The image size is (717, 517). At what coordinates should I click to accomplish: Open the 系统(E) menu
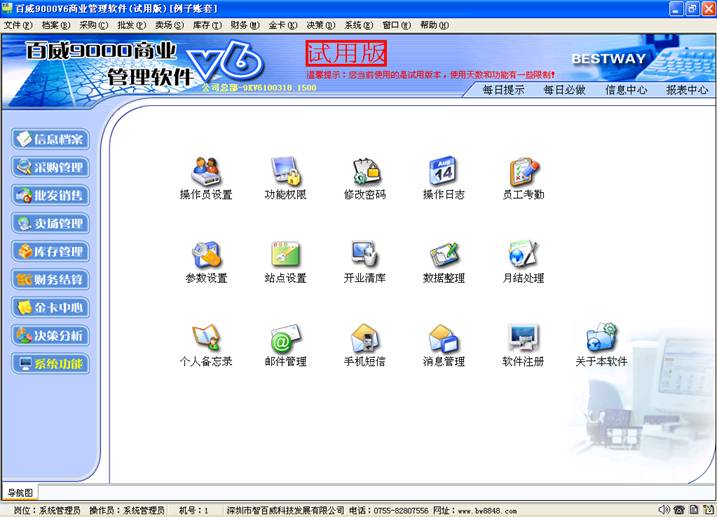(x=359, y=25)
